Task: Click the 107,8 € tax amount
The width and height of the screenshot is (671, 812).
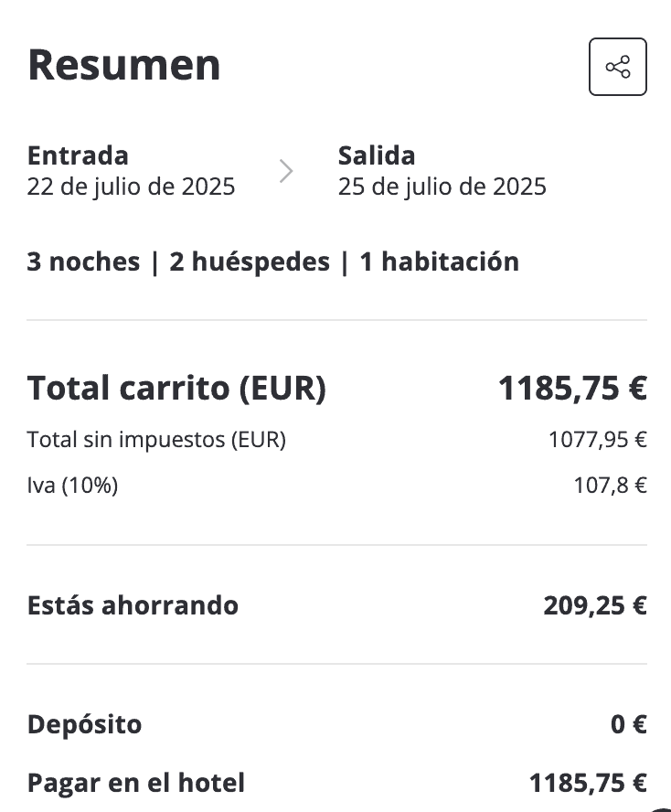Action: (x=610, y=486)
